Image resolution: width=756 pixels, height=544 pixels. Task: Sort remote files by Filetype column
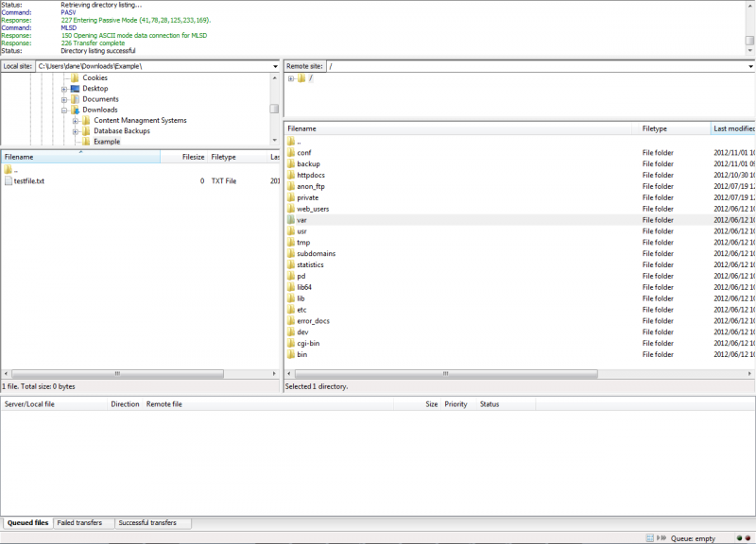coord(674,128)
